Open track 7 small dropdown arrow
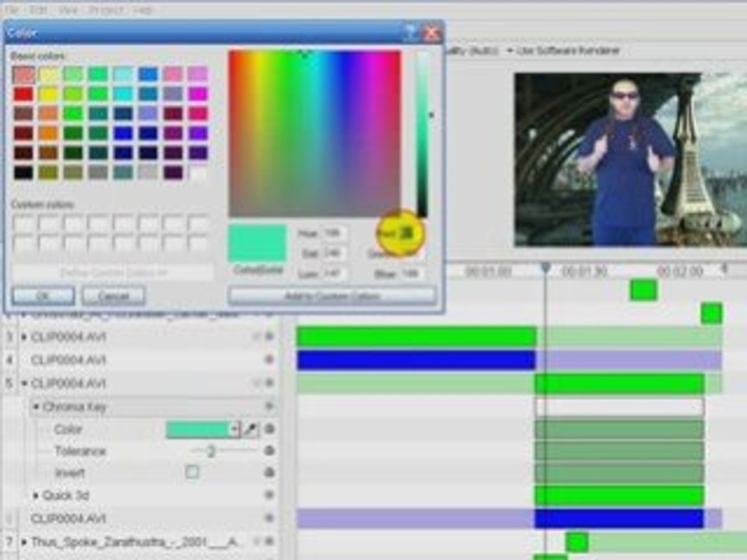747x560 pixels. point(256,541)
